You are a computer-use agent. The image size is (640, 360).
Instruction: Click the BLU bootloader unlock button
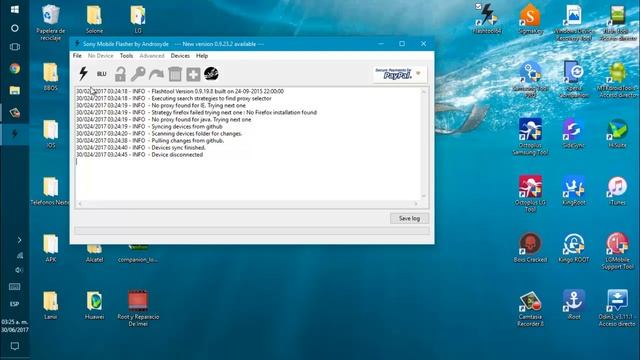click(101, 74)
